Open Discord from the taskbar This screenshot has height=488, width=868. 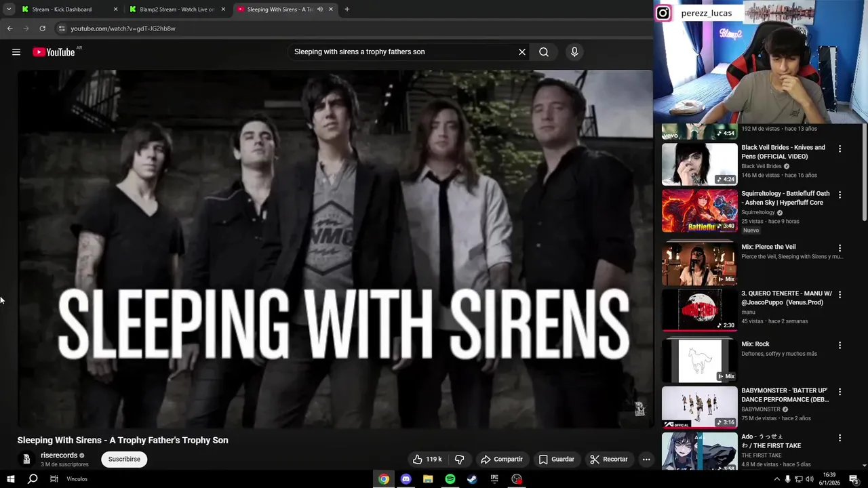pyautogui.click(x=406, y=479)
